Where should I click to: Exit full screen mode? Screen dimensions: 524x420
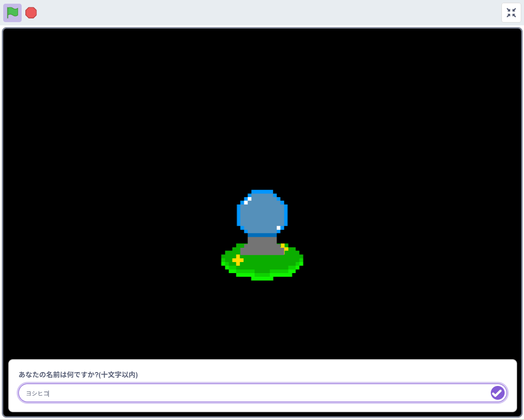(511, 13)
